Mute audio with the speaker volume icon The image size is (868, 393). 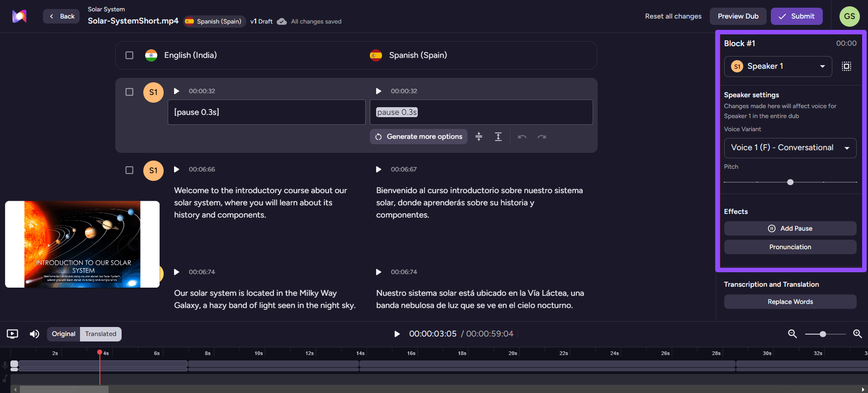pos(34,334)
